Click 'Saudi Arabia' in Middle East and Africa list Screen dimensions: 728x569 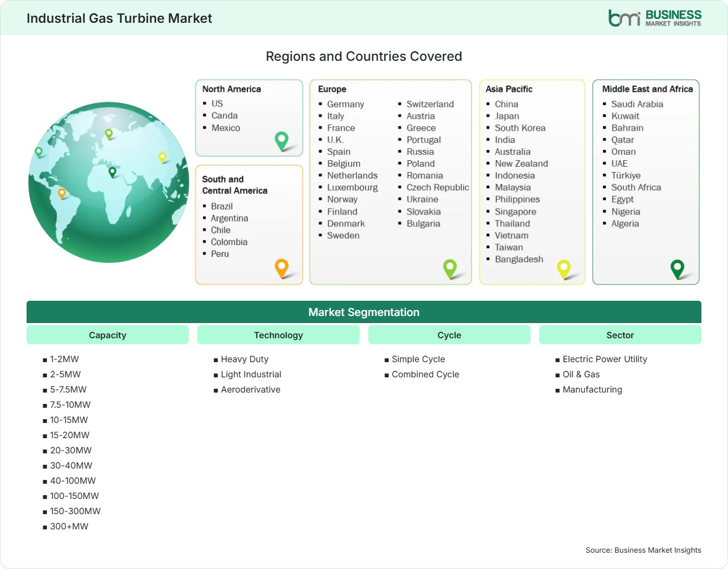coord(637,104)
